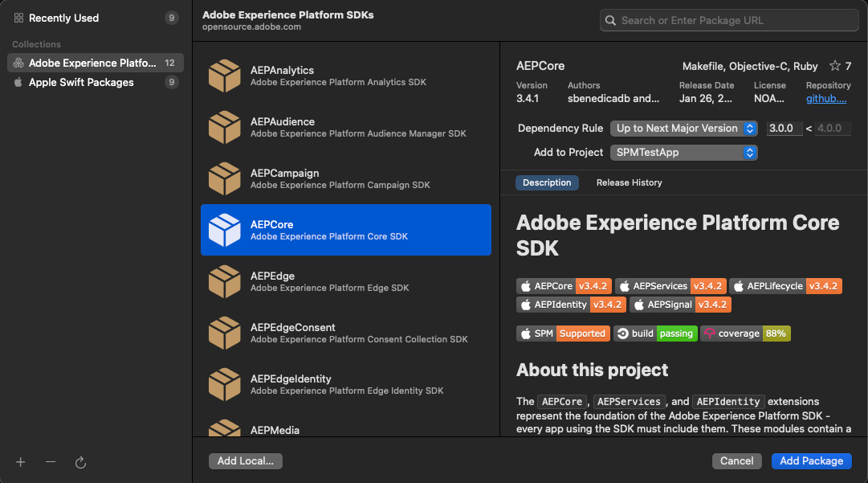The image size is (868, 483).
Task: Add a new collection with plus icon
Action: click(x=21, y=462)
